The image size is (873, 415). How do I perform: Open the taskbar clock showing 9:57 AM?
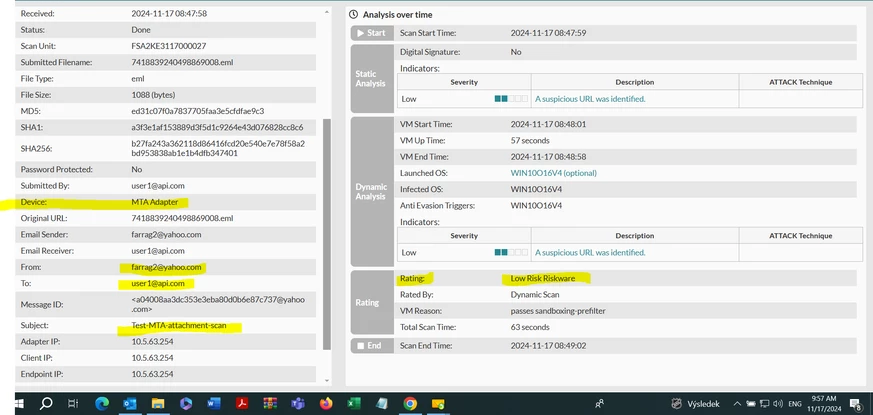pyautogui.click(x=825, y=404)
